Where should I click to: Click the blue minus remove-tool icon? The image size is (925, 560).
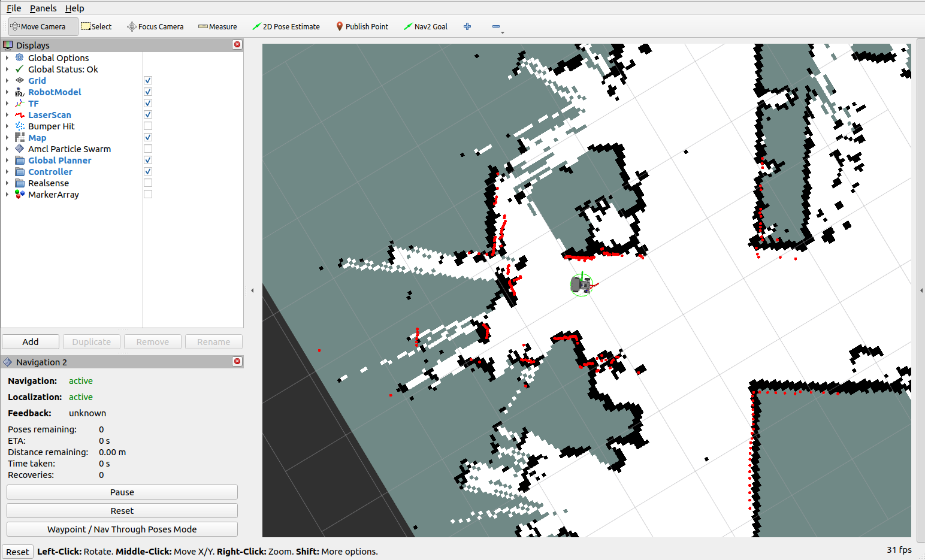496,26
